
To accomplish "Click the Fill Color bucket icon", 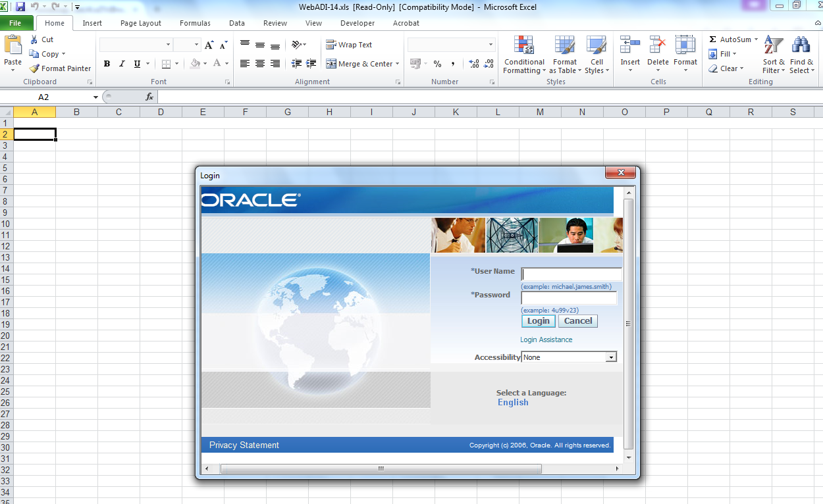I will click(195, 64).
